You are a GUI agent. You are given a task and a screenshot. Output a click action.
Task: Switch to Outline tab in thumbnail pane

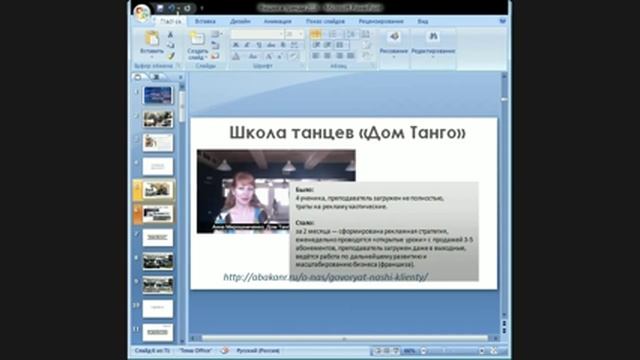click(x=156, y=77)
